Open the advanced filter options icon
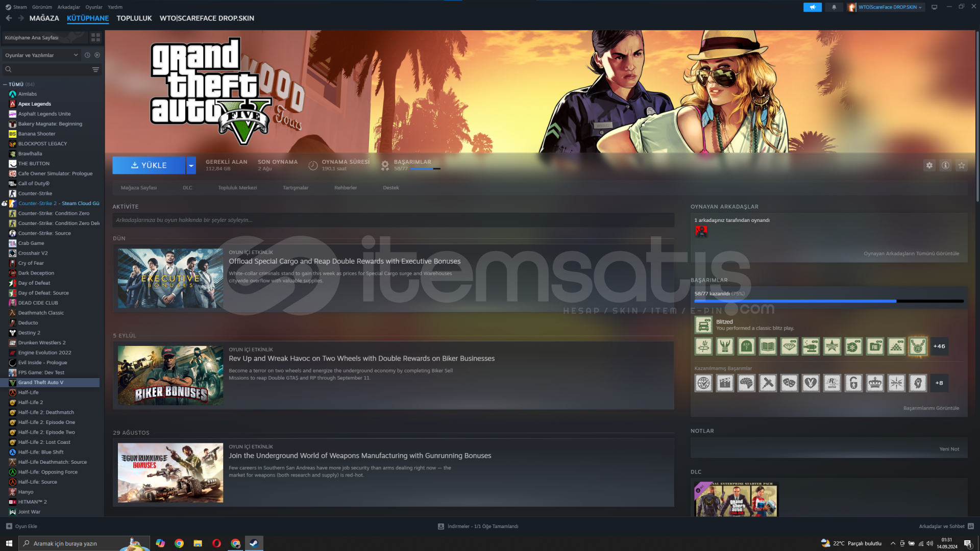The width and height of the screenshot is (980, 551). click(x=95, y=69)
